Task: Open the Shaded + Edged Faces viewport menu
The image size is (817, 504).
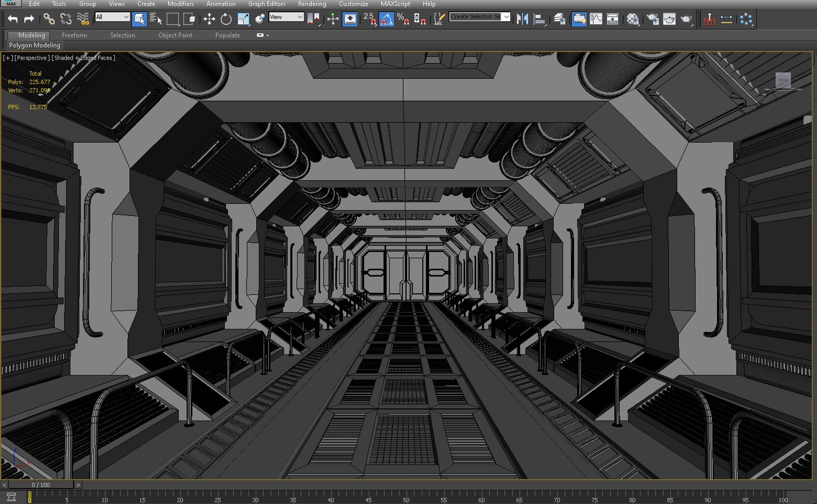Action: coord(83,58)
